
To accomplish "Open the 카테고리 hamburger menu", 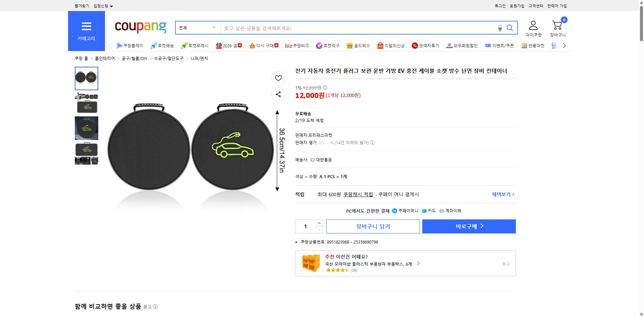I will pyautogui.click(x=86, y=27).
